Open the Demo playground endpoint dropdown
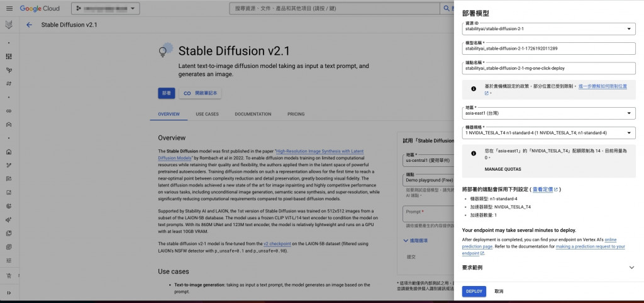644x303 pixels. [x=427, y=180]
